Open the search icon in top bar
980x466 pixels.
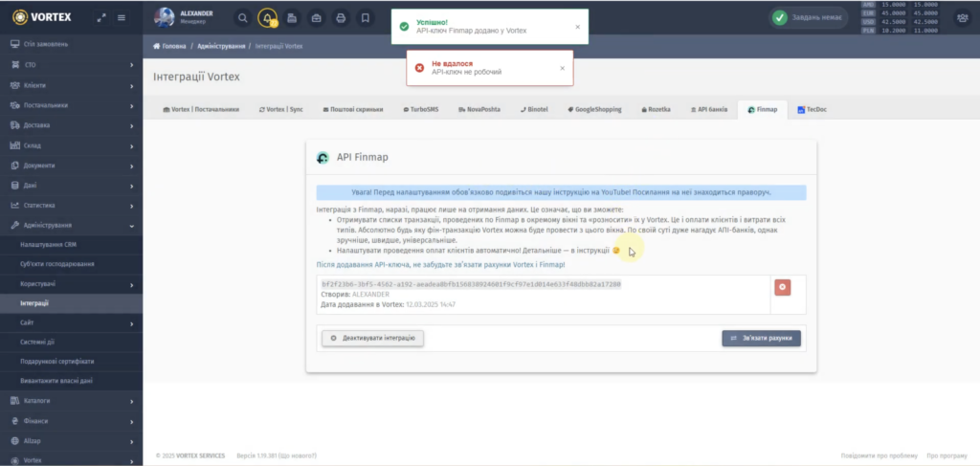(242, 18)
